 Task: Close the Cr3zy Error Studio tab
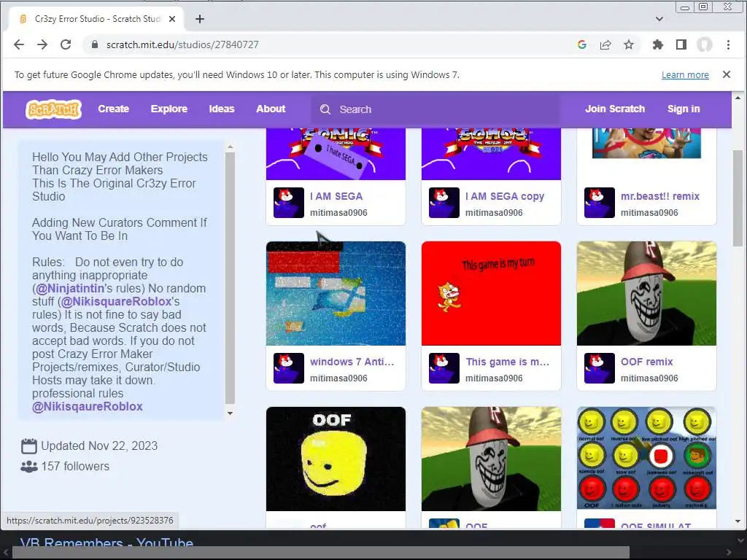coord(172,19)
